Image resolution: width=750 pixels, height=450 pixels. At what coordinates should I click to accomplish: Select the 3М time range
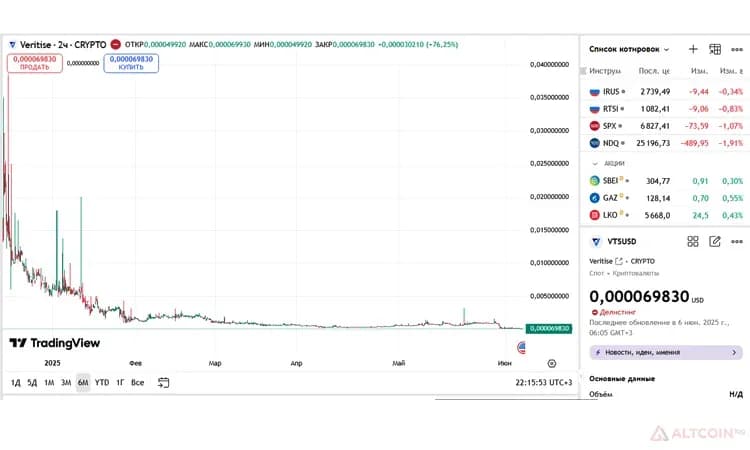point(66,383)
